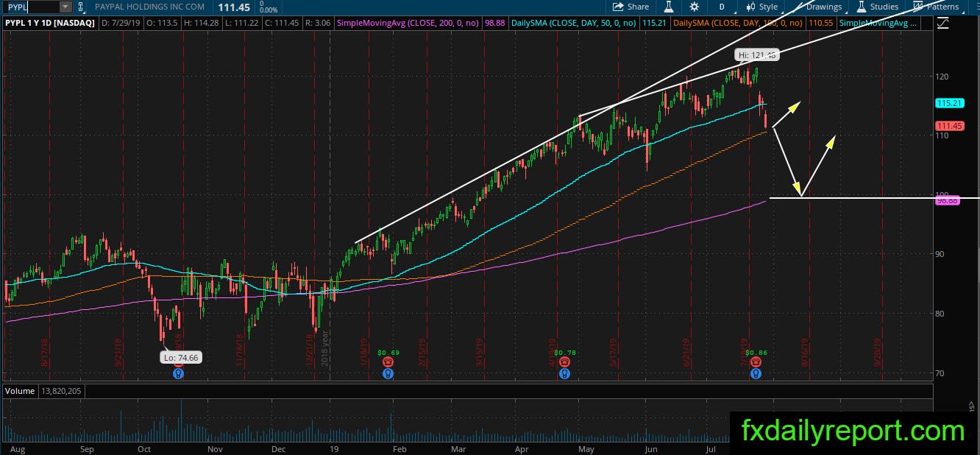Click the PAYPAL HOLDINGS INC COM company name
The width and height of the screenshot is (980, 455).
coord(151,7)
